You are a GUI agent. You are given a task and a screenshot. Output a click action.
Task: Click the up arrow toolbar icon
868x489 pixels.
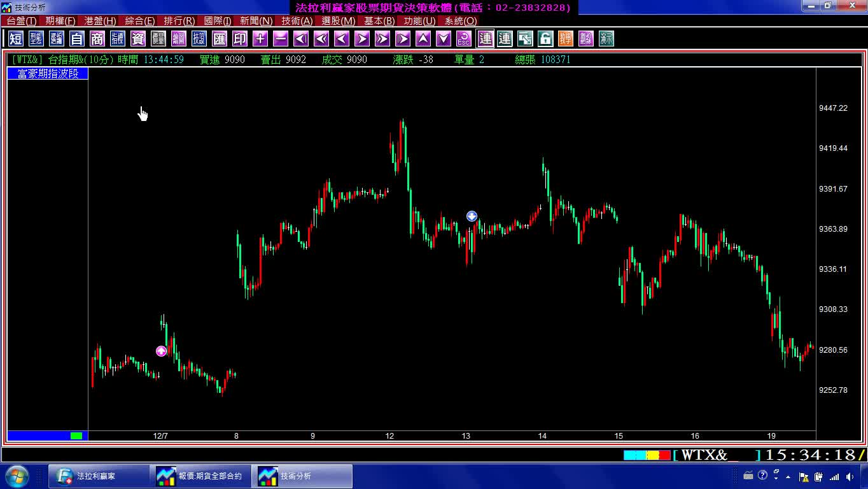click(423, 39)
